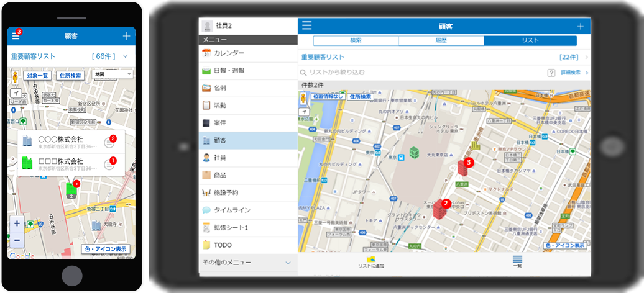644x293 pixels.
Task: Select ○○○株式会社 in the phone popup
Action: 71,142
